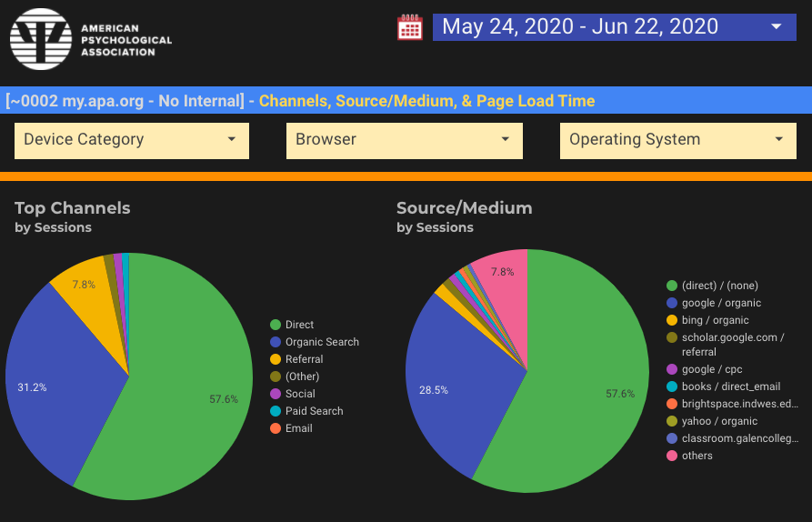Select Organic Search in Top Channels legend
The image size is (812, 522).
point(322,342)
